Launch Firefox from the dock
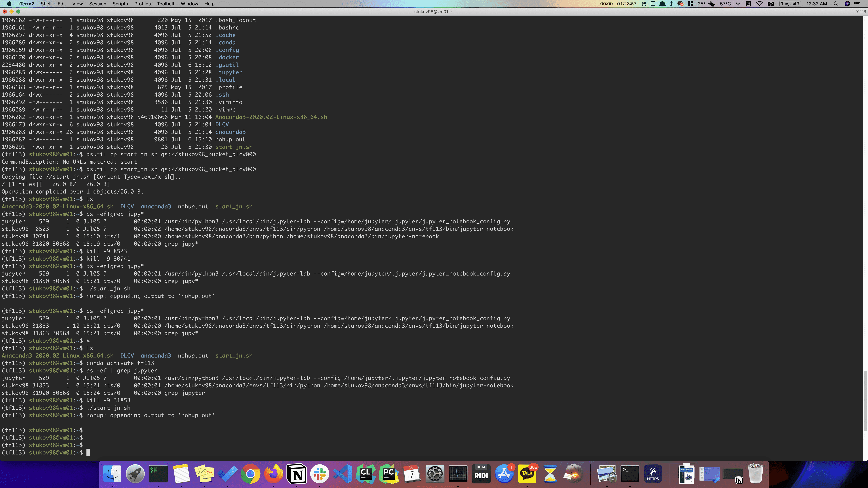Viewport: 868px width, 488px height. click(x=274, y=474)
